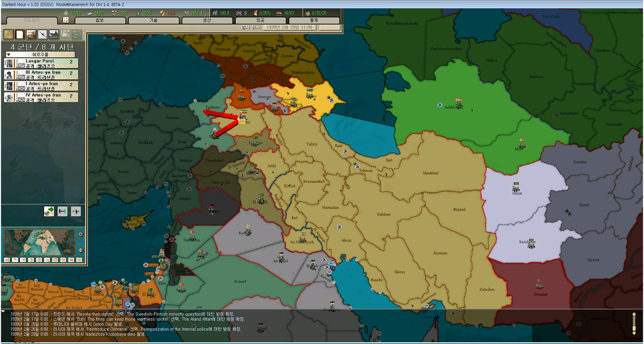Open the land units photo icon in toolbar
644x344 pixels.
pyautogui.click(x=31, y=35)
